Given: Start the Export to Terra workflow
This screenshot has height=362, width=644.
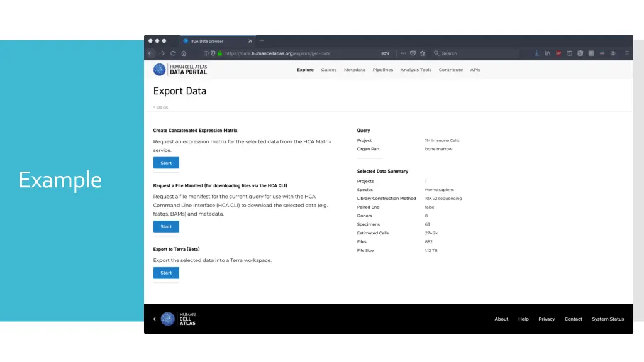Looking at the screenshot, I should 166,273.
